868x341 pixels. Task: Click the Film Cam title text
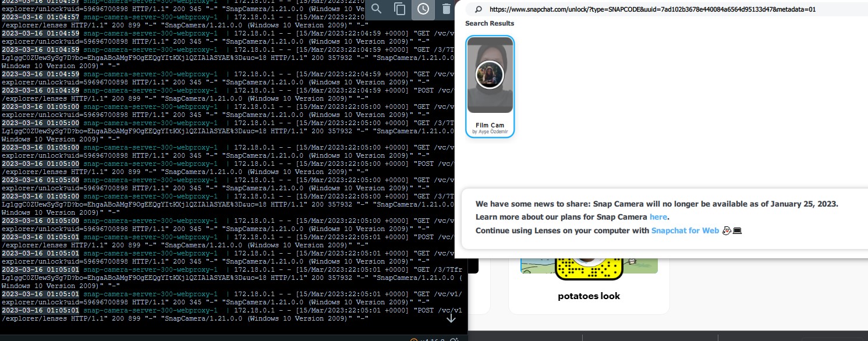tap(490, 125)
